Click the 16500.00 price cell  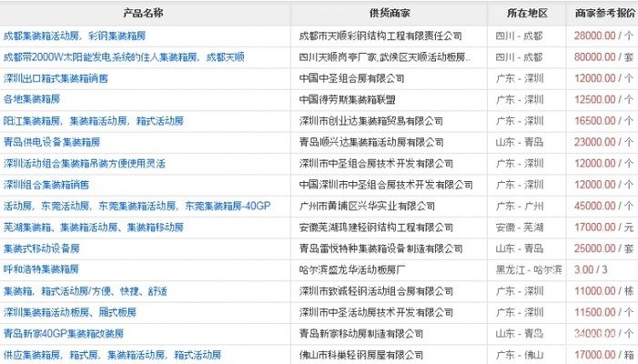point(603,121)
